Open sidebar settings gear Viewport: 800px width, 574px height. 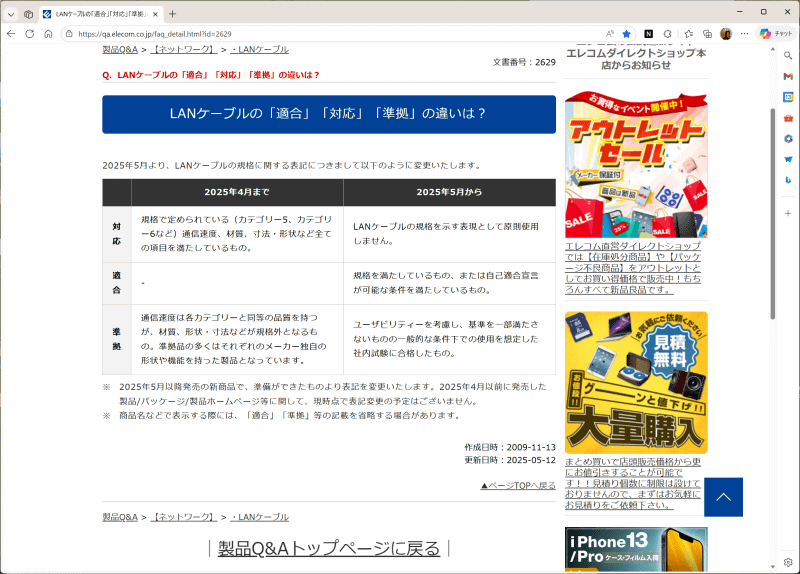tap(788, 562)
